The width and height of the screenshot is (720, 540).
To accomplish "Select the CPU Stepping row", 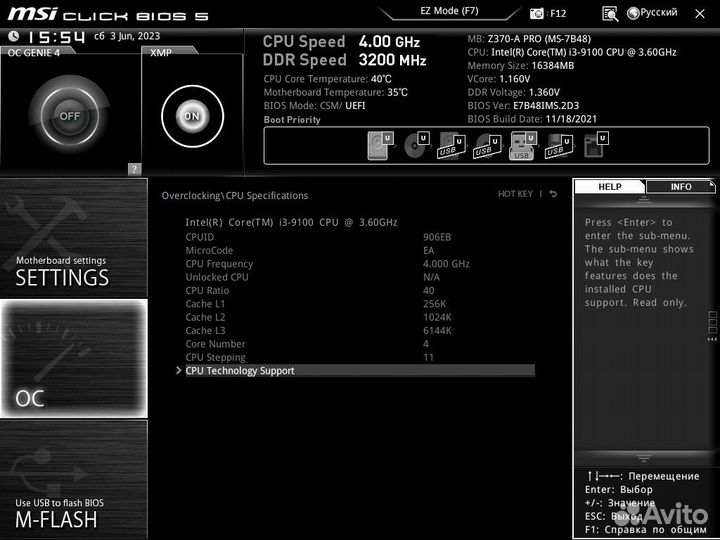I will pyautogui.click(x=360, y=357).
